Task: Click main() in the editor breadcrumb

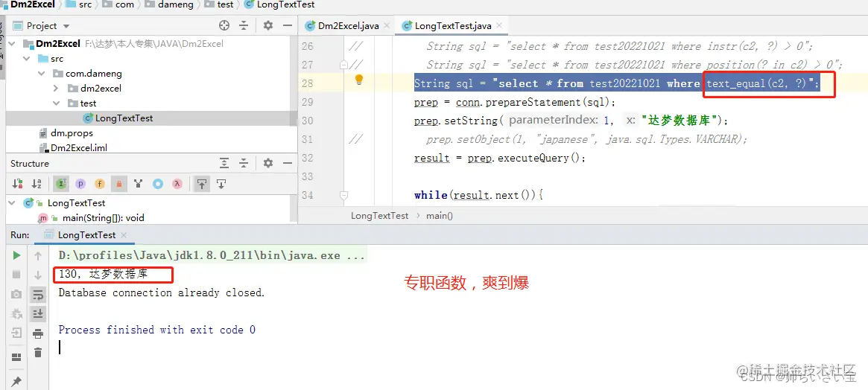Action: point(440,216)
